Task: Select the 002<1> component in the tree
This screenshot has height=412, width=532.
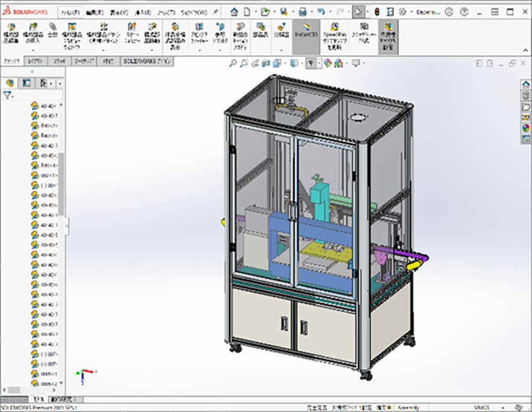Action: click(x=48, y=175)
